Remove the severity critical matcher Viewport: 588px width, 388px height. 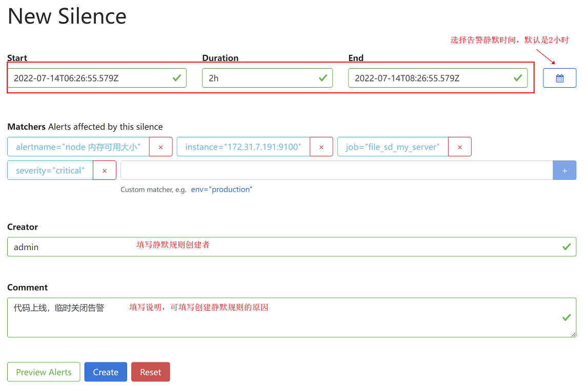click(x=105, y=171)
